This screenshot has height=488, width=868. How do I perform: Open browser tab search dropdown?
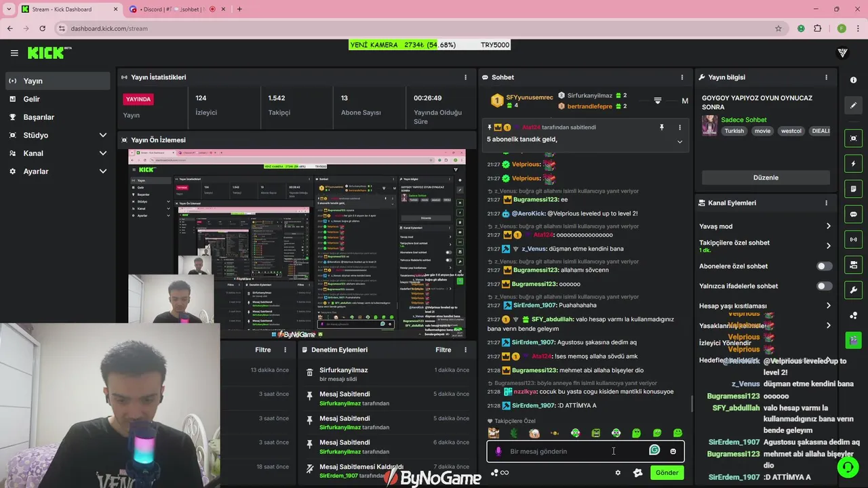pyautogui.click(x=9, y=9)
